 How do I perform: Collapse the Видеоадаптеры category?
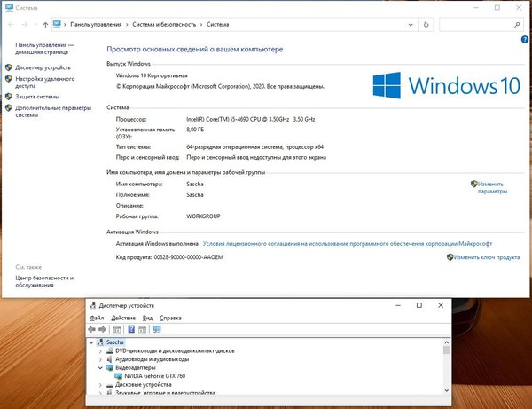click(100, 368)
